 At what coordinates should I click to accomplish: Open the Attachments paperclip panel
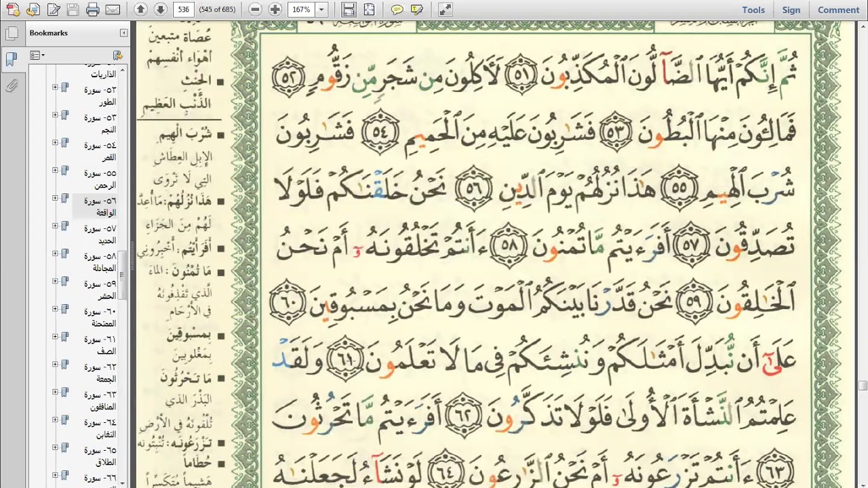[x=11, y=86]
